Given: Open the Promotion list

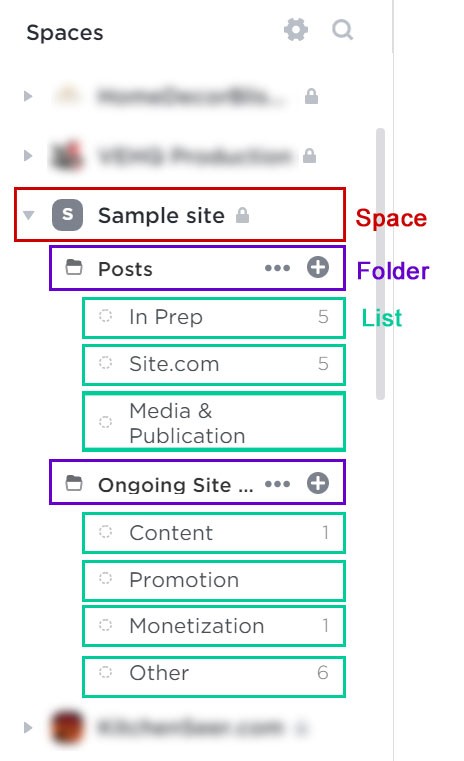Looking at the screenshot, I should click(x=214, y=580).
